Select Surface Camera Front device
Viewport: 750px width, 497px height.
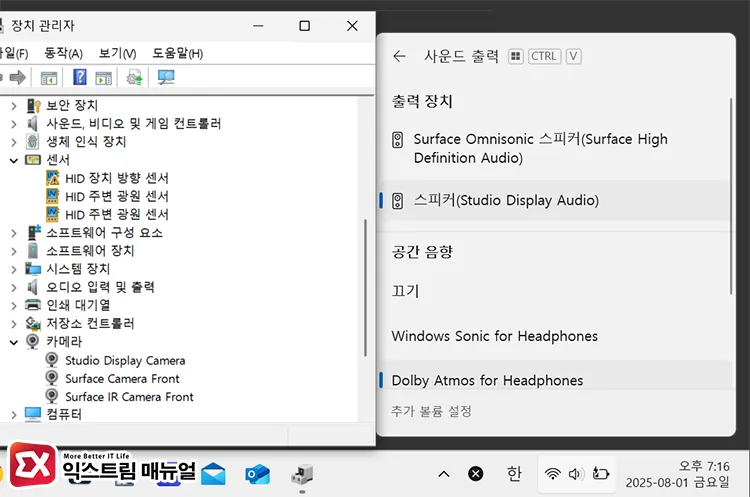pyautogui.click(x=122, y=378)
